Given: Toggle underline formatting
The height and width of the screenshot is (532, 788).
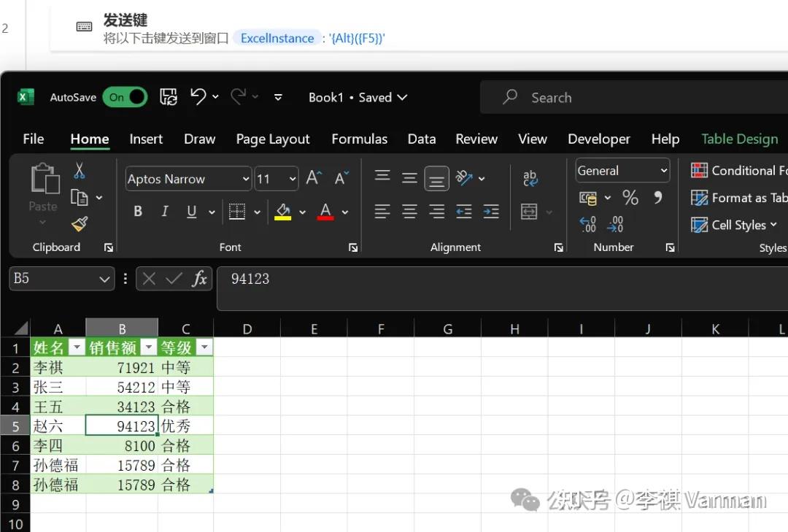Looking at the screenshot, I should [x=190, y=212].
